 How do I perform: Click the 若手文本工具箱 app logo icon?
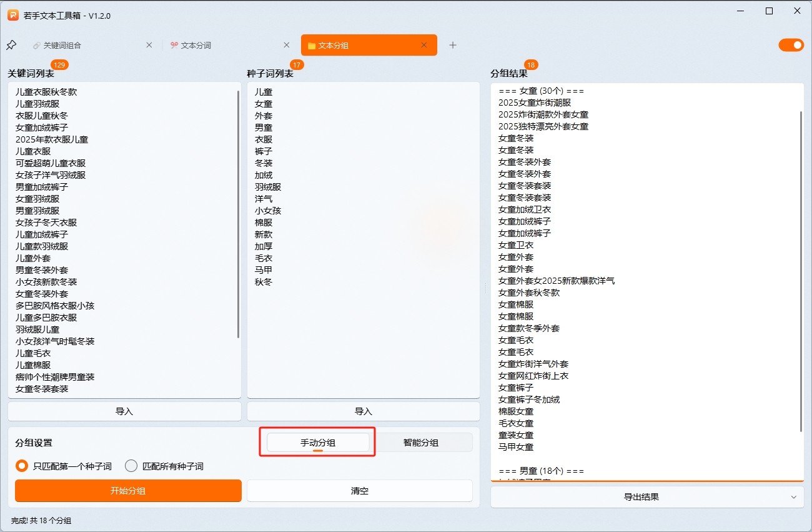12,14
